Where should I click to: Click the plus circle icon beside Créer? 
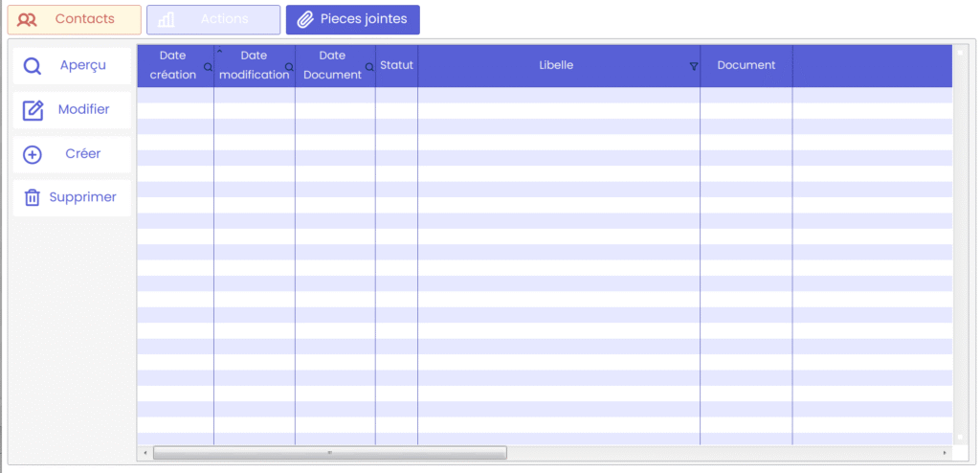pos(33,154)
